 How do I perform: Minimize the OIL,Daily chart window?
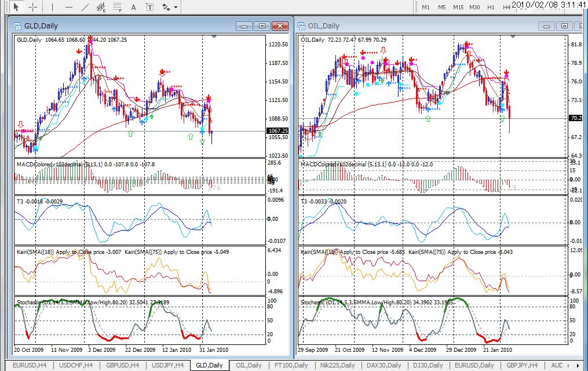click(x=546, y=26)
